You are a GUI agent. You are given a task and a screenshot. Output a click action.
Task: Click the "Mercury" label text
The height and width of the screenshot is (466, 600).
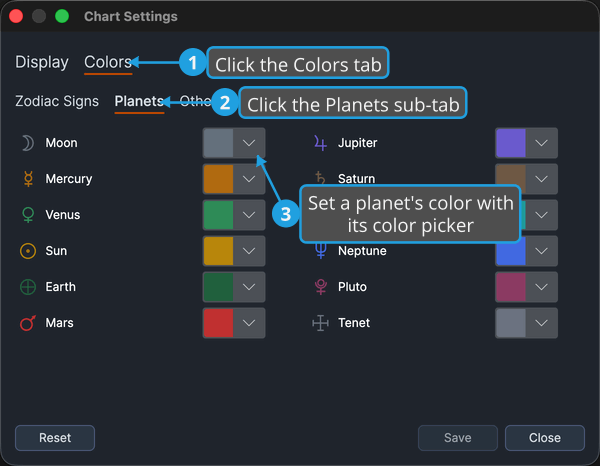coord(69,179)
